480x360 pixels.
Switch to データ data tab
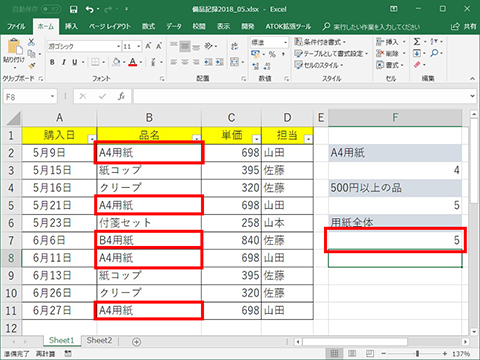(174, 26)
